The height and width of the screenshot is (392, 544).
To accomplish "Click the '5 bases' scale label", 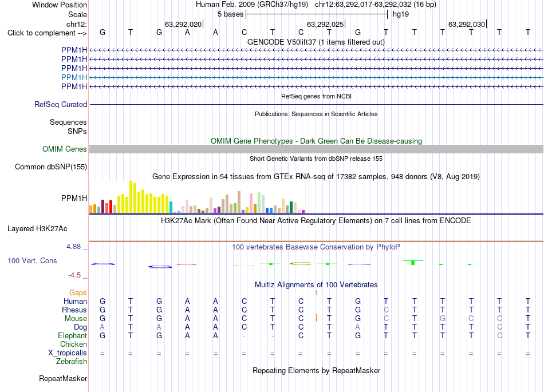I will click(x=230, y=14).
